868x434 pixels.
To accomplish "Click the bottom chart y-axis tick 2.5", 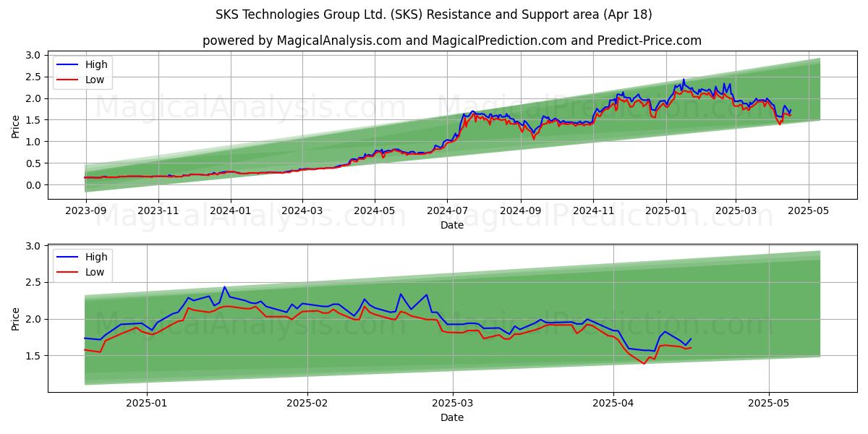I will point(32,283).
